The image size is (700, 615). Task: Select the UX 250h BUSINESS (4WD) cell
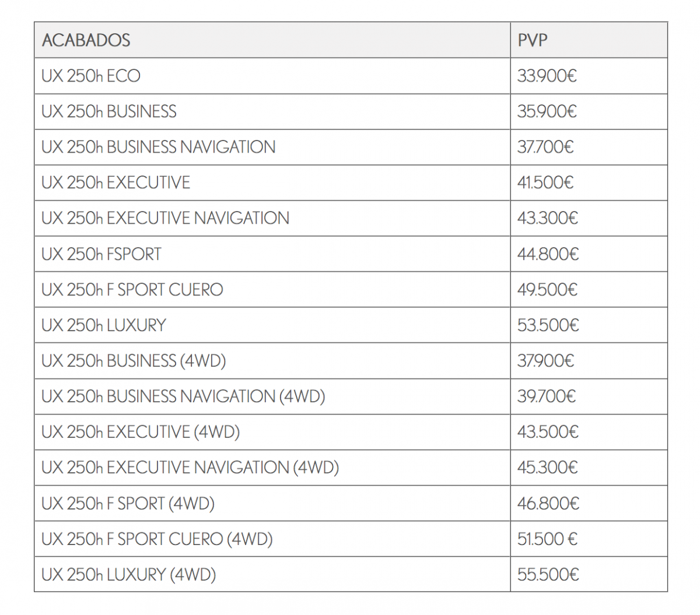[134, 361]
